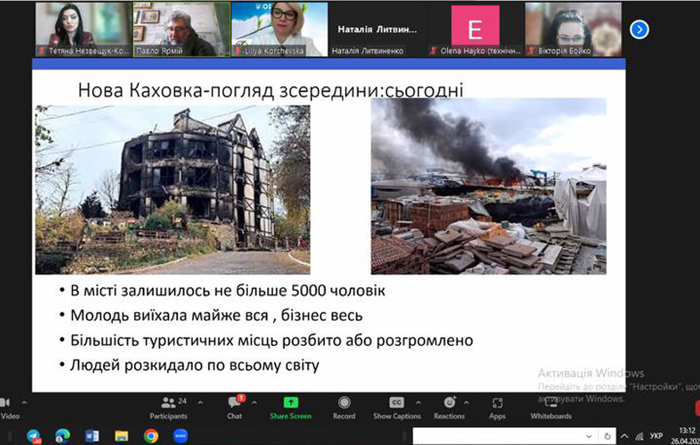Expand reactions options arrow
Screen dimensions: 700x445
(x=466, y=403)
